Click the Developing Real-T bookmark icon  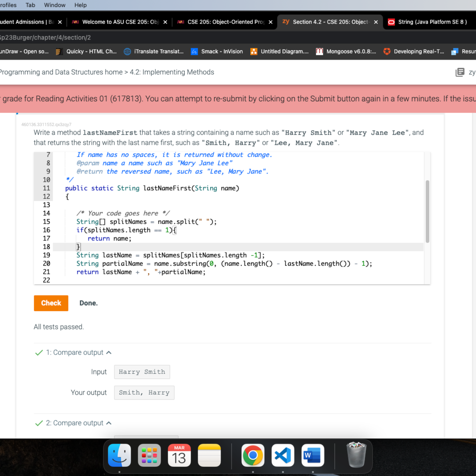coord(387,52)
